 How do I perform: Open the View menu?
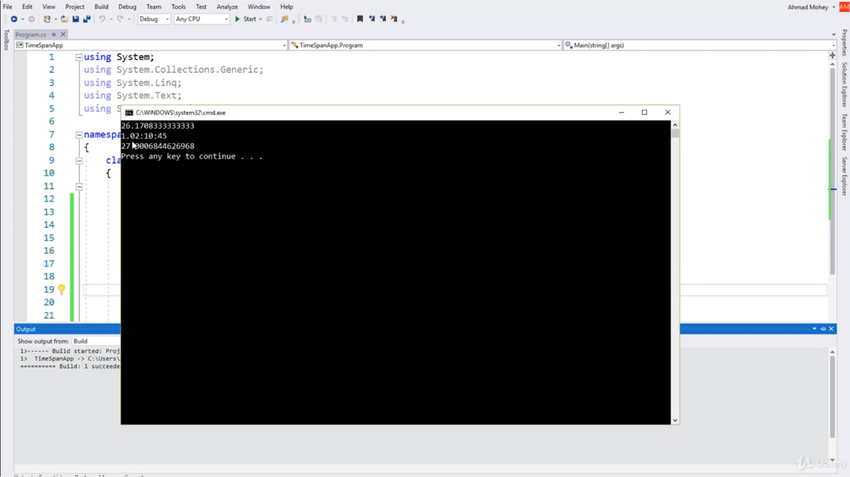(49, 7)
